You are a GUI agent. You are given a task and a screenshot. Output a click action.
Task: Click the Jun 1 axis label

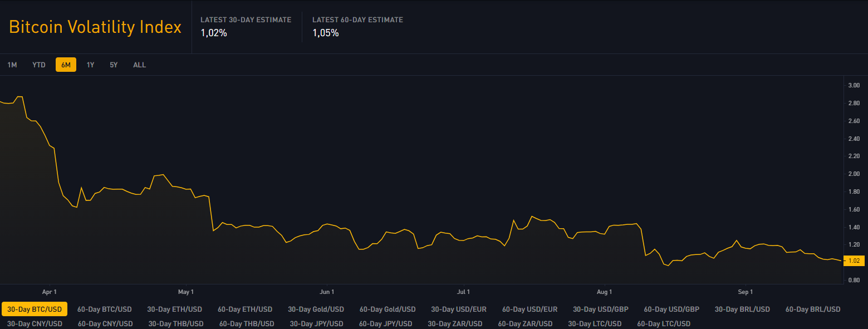[x=327, y=292]
